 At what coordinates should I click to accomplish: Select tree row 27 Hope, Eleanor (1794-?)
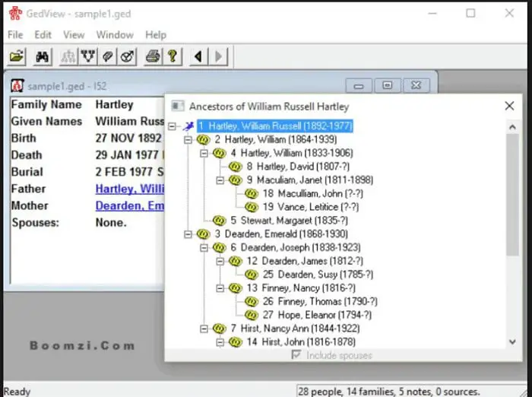pyautogui.click(x=317, y=315)
